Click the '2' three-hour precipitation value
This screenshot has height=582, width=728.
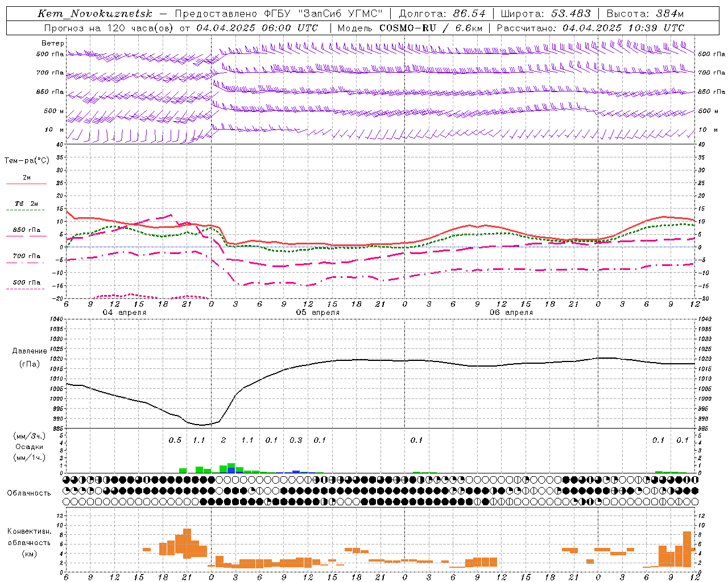tap(224, 440)
